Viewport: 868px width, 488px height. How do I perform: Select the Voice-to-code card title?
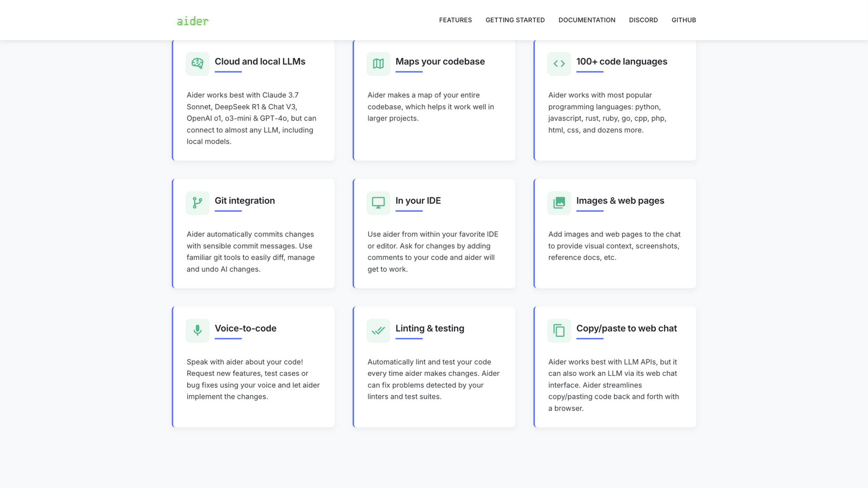[245, 328]
